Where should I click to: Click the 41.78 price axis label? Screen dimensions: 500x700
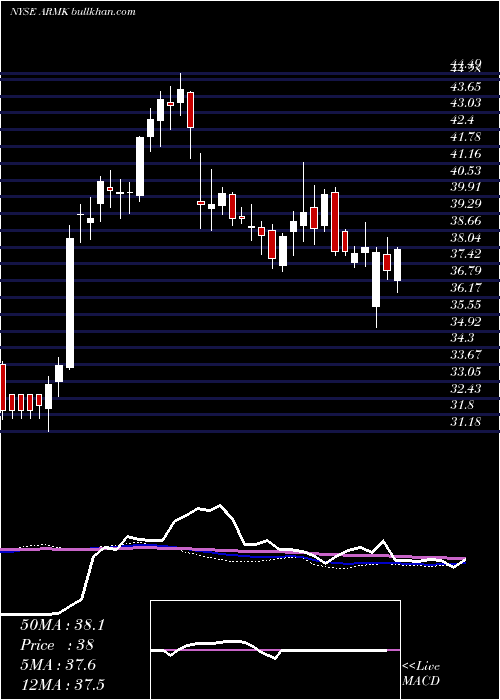465,137
